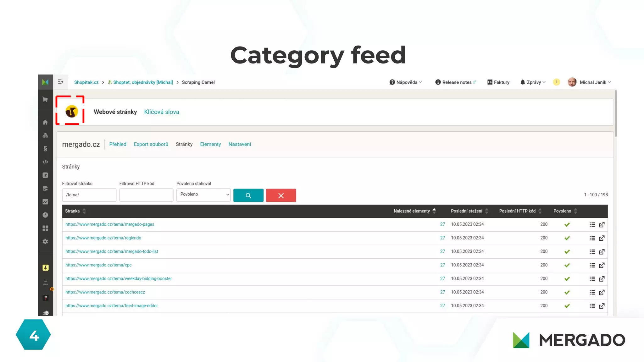Open the Mergado logo in the sidebar

point(45,82)
